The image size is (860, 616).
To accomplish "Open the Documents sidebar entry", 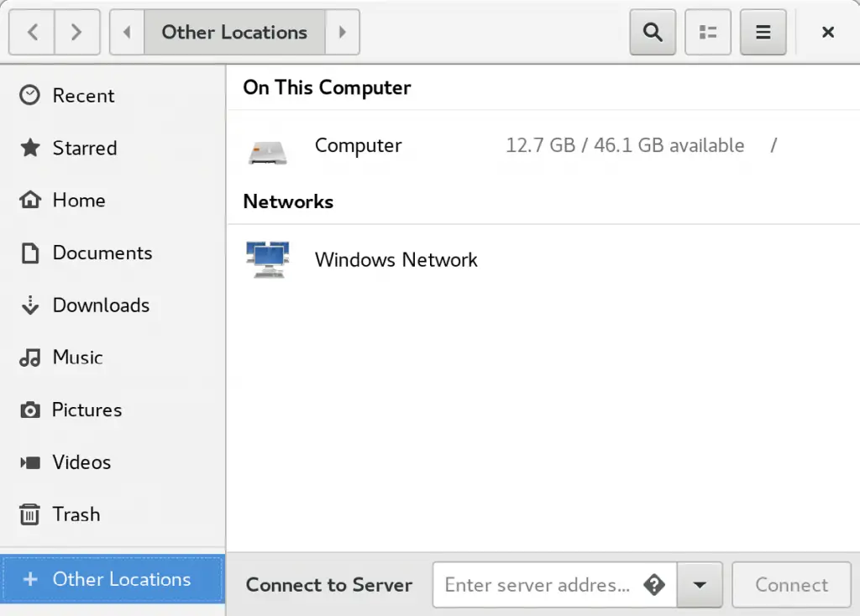I will (102, 253).
